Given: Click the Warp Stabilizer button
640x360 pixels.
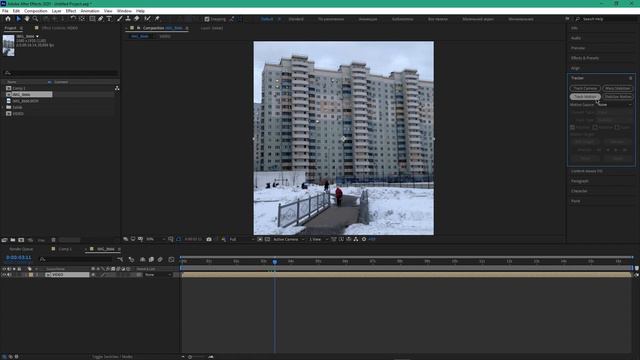Looking at the screenshot, I should (618, 89).
